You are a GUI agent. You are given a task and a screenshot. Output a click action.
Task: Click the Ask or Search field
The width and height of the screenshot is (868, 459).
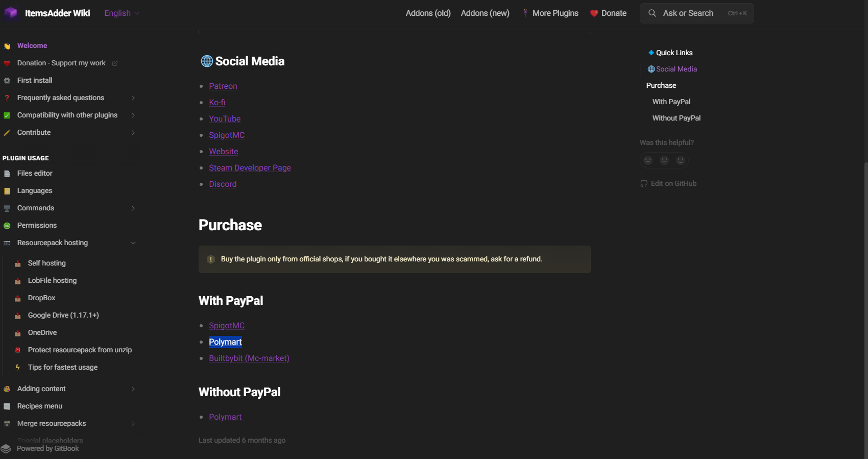(x=696, y=13)
